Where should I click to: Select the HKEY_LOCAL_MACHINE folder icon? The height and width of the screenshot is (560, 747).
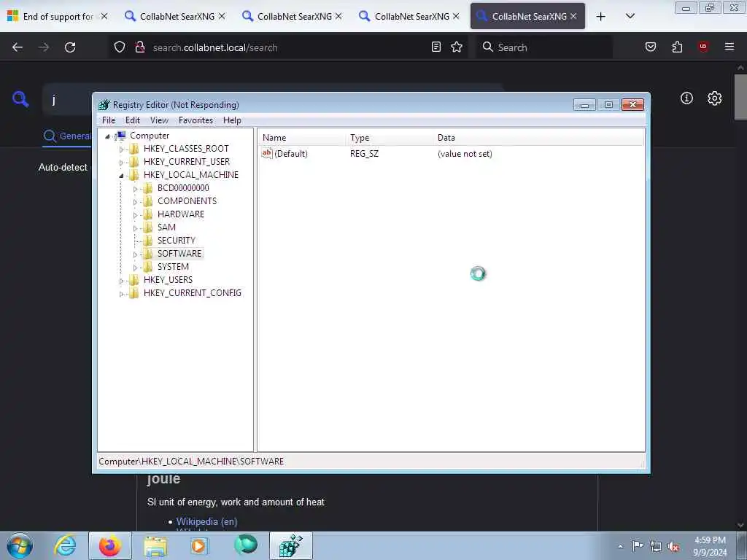point(134,175)
